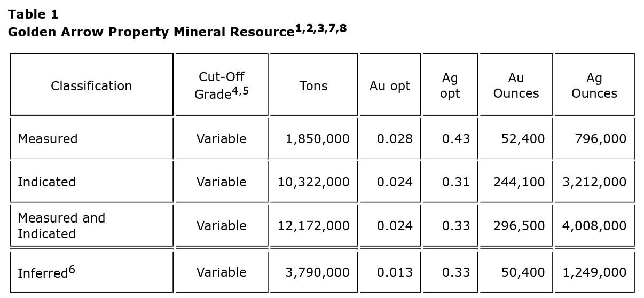Select the Au Ounces column header

click(x=516, y=85)
